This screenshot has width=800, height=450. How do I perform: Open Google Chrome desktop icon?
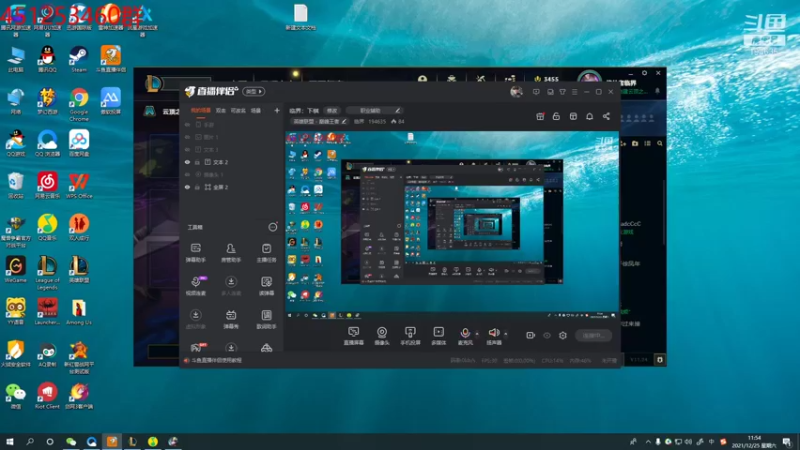(x=79, y=105)
